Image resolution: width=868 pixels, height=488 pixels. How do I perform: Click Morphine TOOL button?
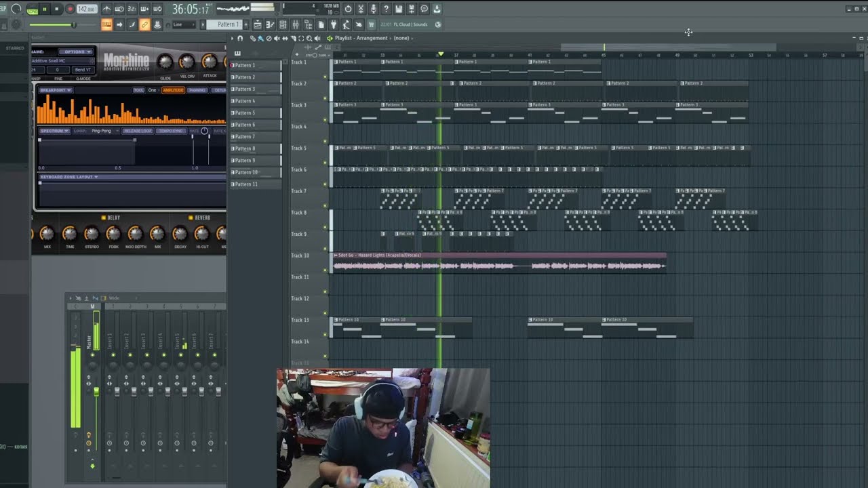tap(139, 90)
